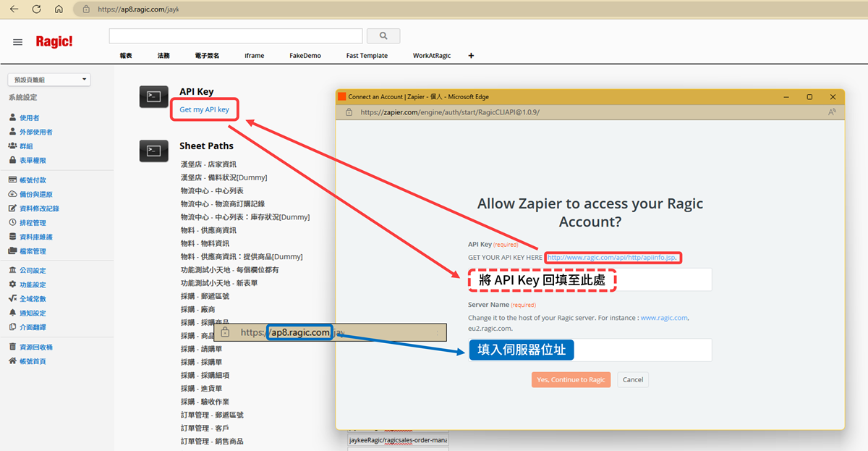Select sheet path 採購 - 請購單

pos(201,348)
